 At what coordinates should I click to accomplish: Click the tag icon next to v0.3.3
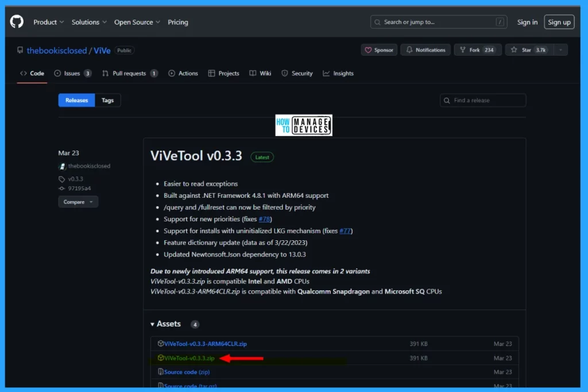[62, 179]
